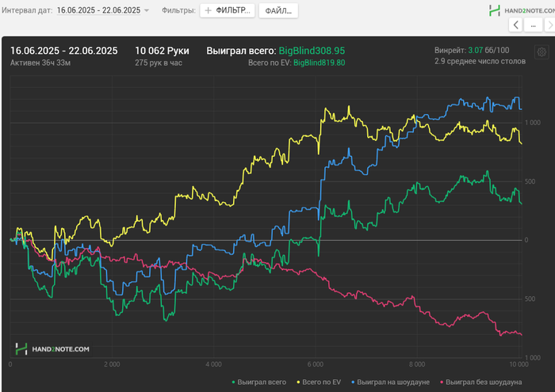Click the Hand2Note.com watermark inside the chart
This screenshot has height=392, width=555.
click(x=52, y=348)
